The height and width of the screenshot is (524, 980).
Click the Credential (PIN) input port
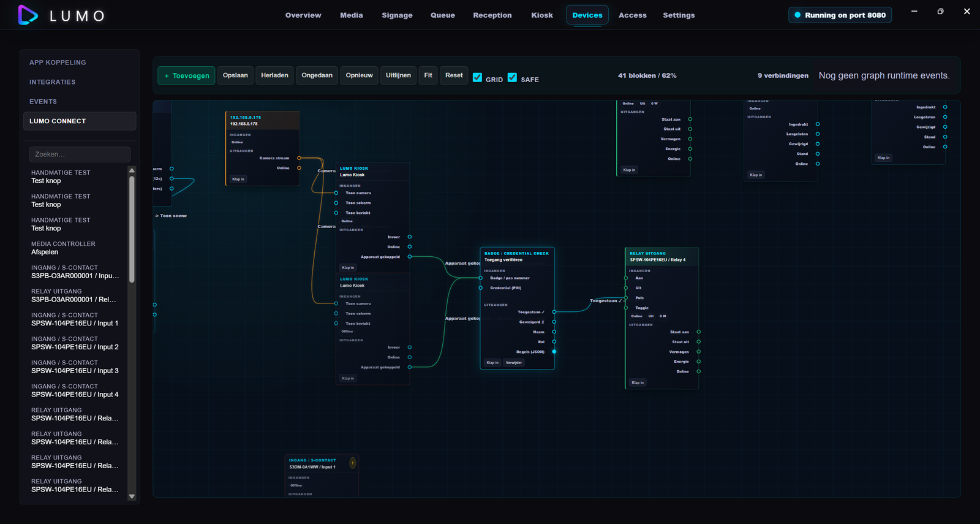pyautogui.click(x=481, y=288)
